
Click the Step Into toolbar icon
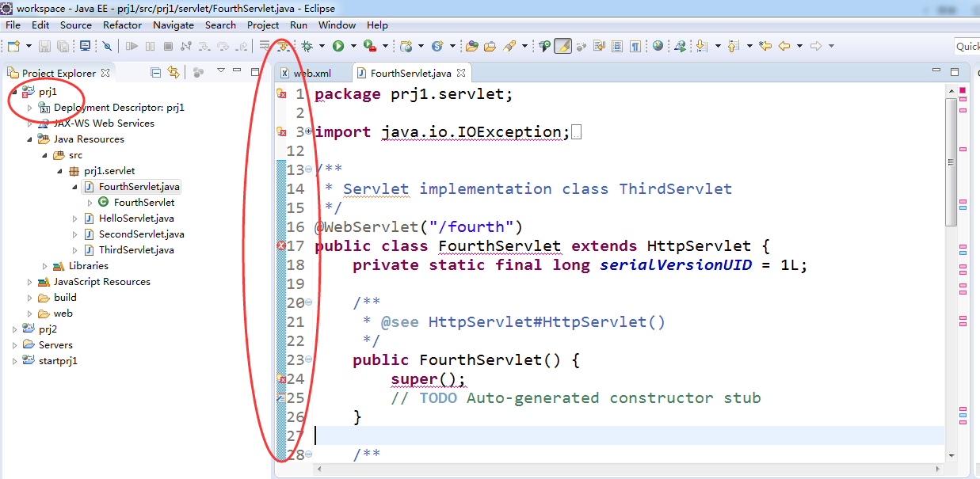[204, 46]
